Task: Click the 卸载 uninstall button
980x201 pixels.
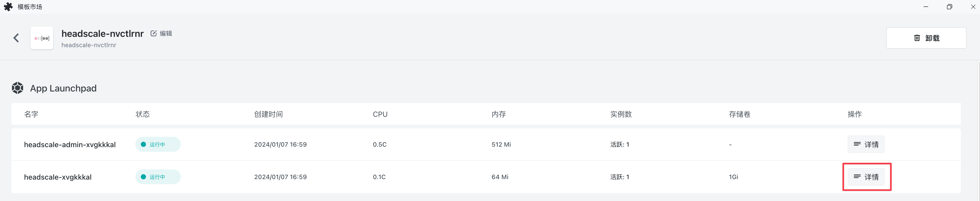Action: coord(926,38)
